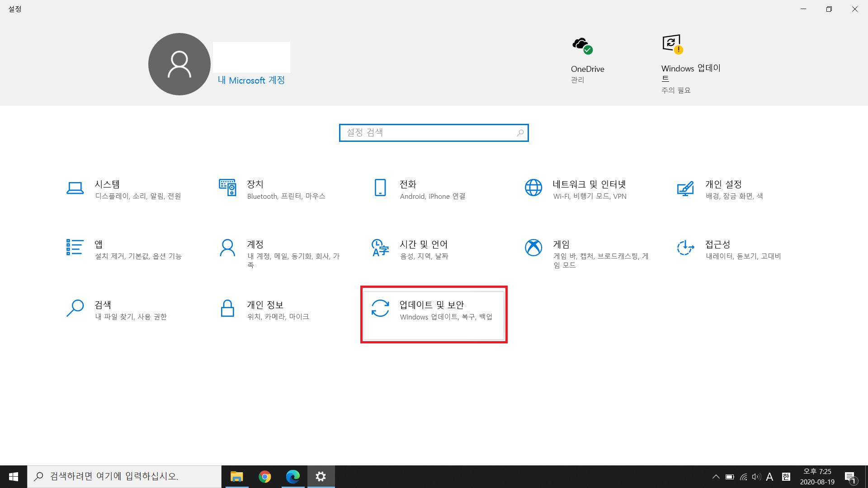Screen dimensions: 868x488
Task: Open Microsoft Edge from the taskbar
Action: 293,477
